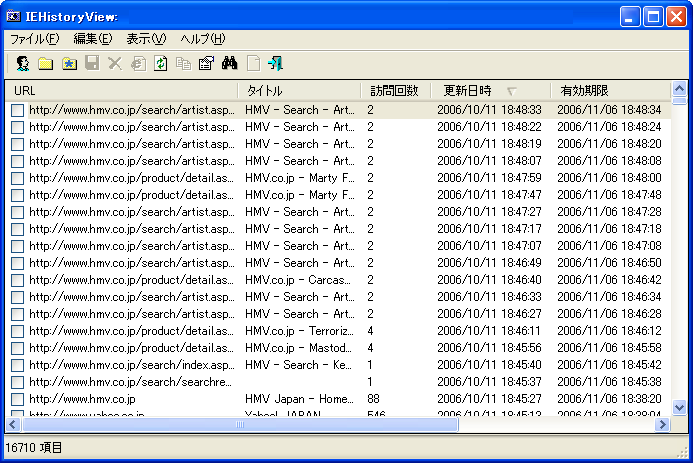This screenshot has height=463, width=693.
Task: Open the ファイル(F) menu
Action: (x=34, y=39)
